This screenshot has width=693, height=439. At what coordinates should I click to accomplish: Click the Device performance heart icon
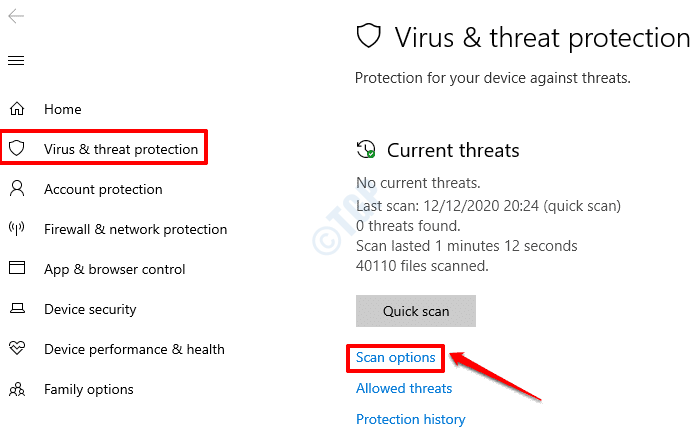click(17, 348)
